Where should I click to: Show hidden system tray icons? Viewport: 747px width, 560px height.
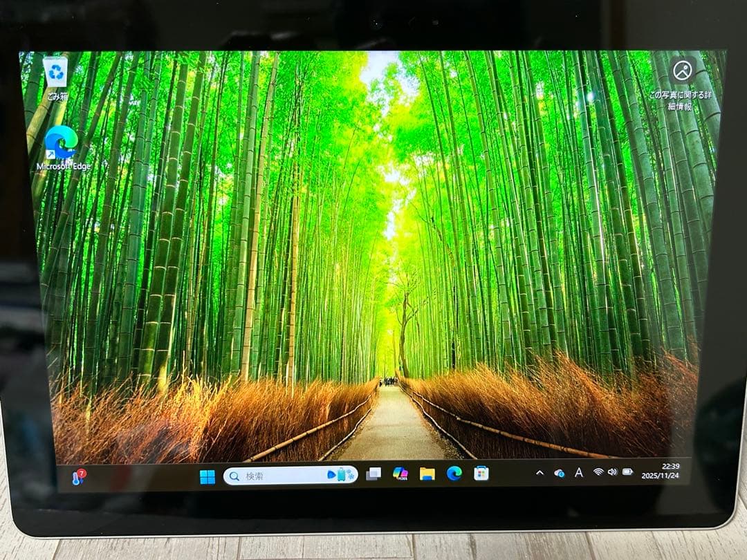[539, 473]
